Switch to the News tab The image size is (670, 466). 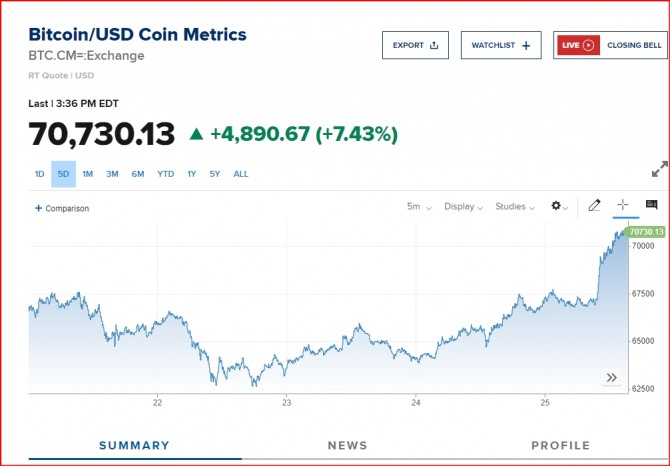click(x=347, y=445)
